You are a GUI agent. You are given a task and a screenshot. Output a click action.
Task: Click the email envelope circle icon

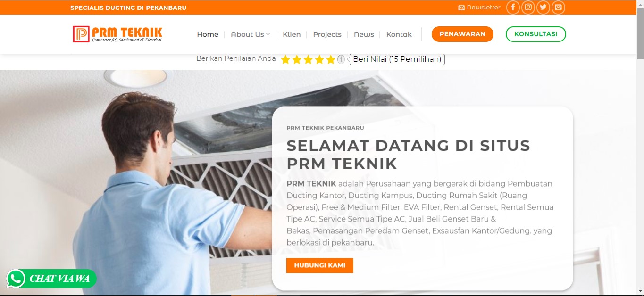click(x=559, y=8)
